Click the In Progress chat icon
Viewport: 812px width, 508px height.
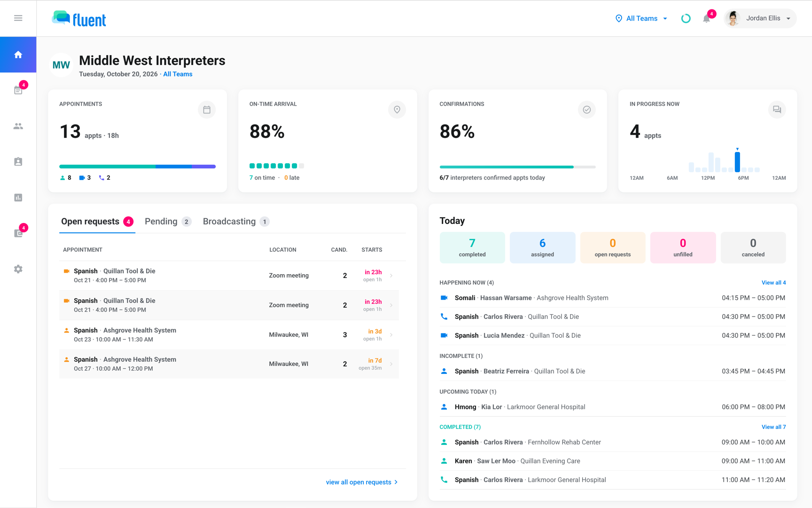pos(777,110)
